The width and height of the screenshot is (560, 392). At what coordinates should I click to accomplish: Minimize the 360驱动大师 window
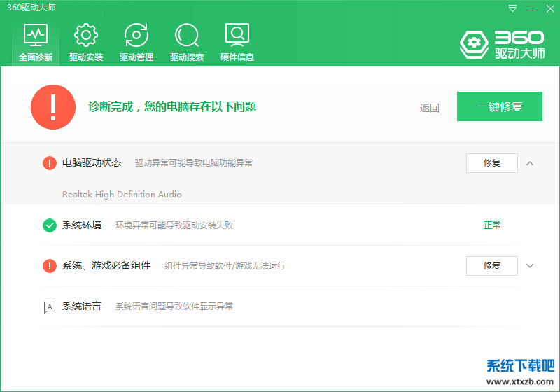(531, 9)
